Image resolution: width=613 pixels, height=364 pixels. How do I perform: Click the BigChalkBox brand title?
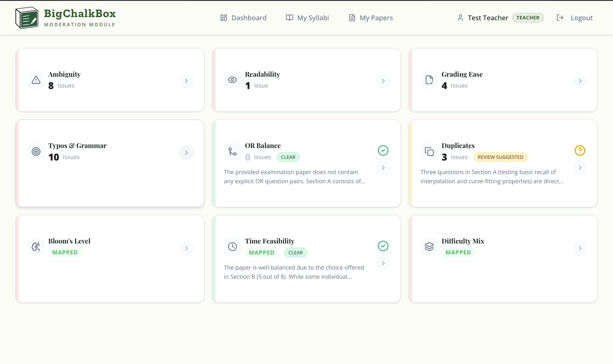(80, 14)
